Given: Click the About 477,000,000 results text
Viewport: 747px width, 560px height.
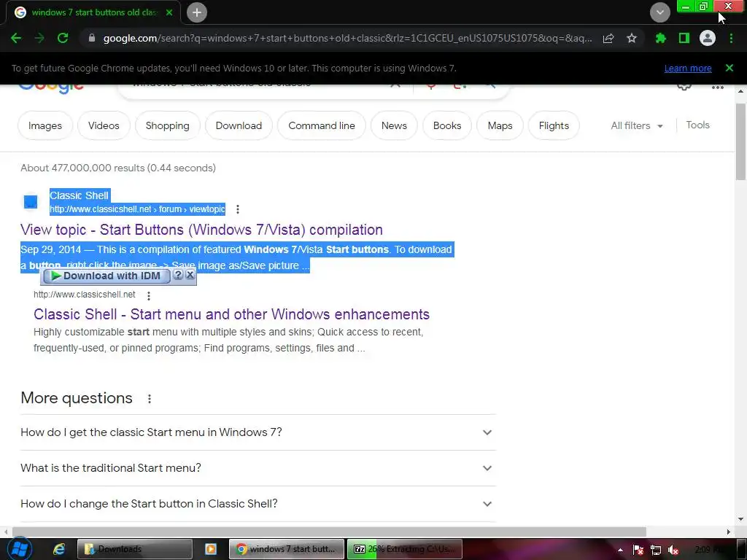Looking at the screenshot, I should click(118, 168).
